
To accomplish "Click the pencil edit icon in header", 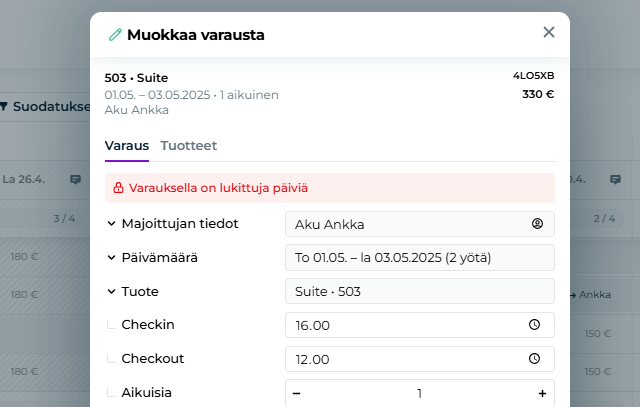I will [x=115, y=35].
